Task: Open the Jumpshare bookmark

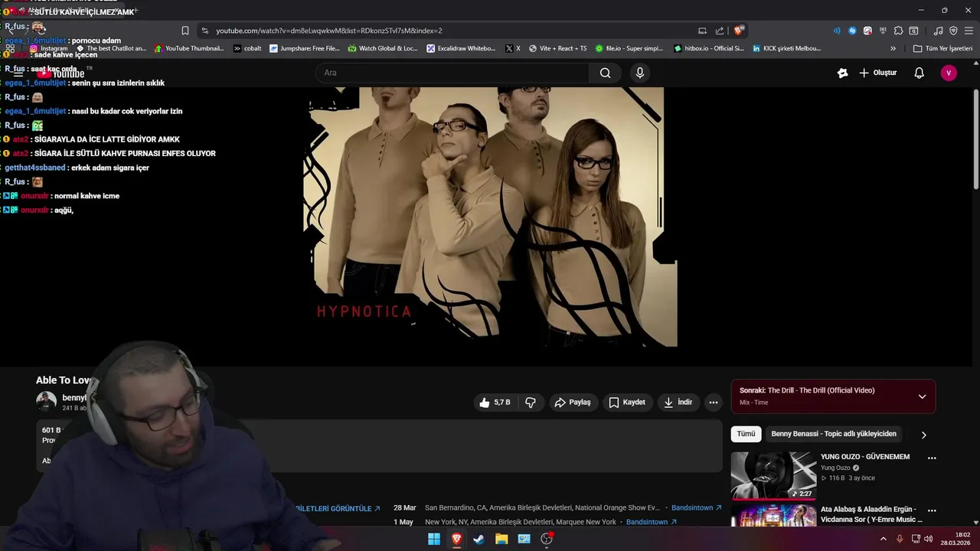Action: pos(304,48)
